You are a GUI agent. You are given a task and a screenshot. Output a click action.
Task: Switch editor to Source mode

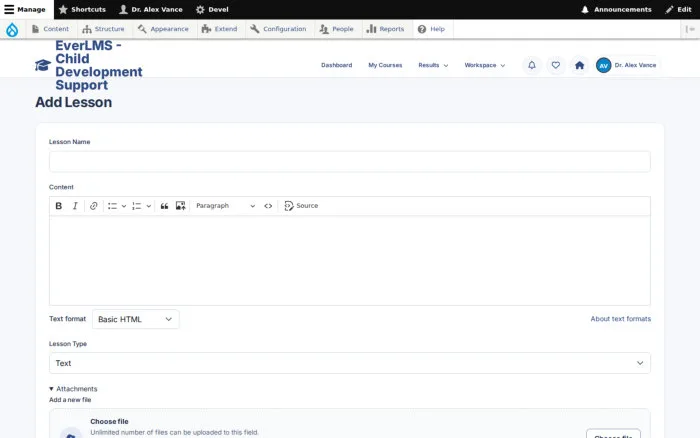tap(301, 206)
